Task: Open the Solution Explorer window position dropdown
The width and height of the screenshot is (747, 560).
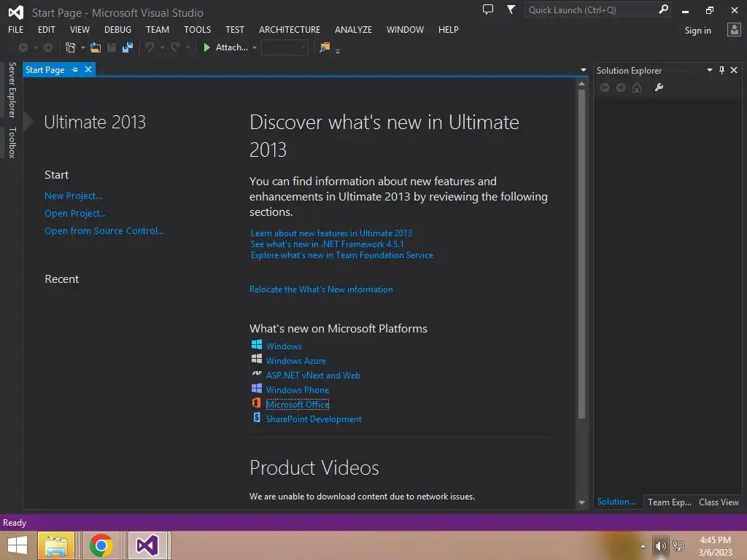Action: tap(709, 70)
